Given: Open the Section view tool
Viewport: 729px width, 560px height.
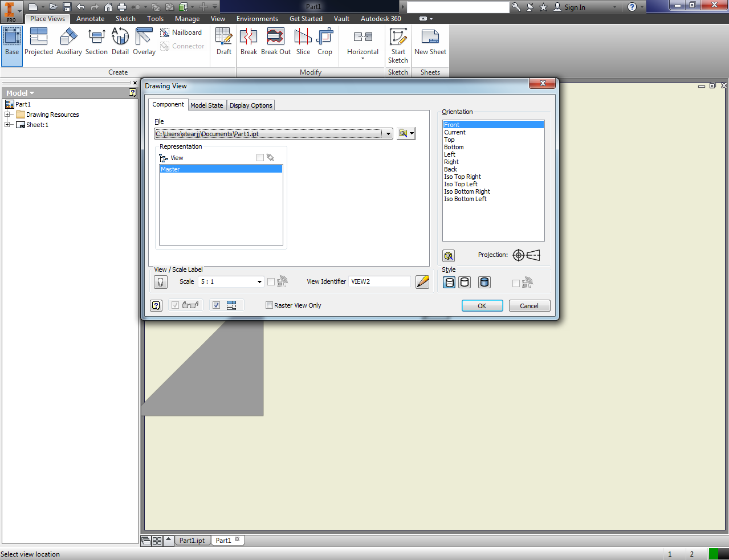Looking at the screenshot, I should [x=96, y=42].
